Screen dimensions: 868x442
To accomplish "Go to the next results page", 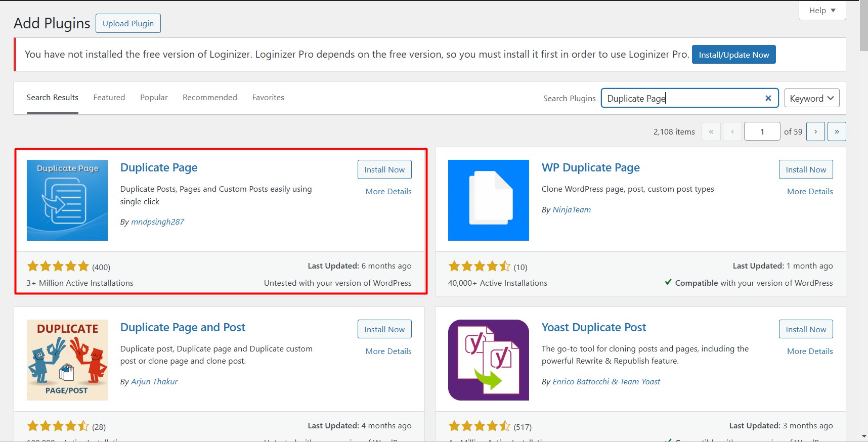I will click(815, 131).
